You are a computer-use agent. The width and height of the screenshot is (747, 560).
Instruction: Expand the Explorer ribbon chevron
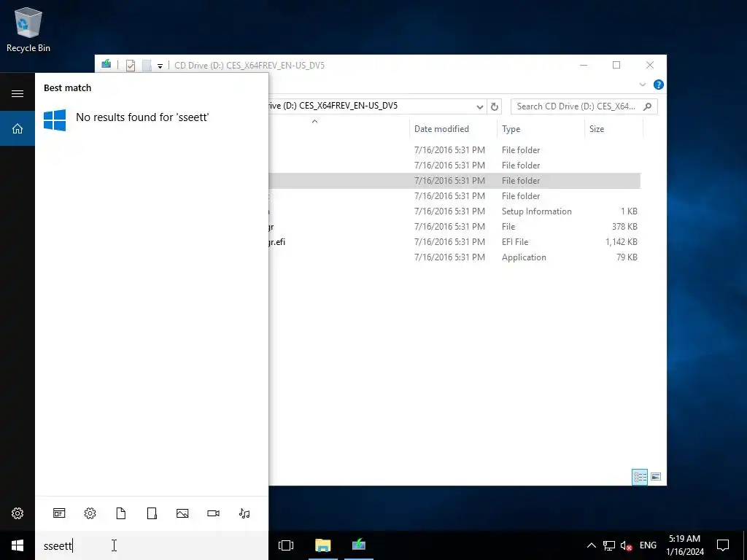642,85
